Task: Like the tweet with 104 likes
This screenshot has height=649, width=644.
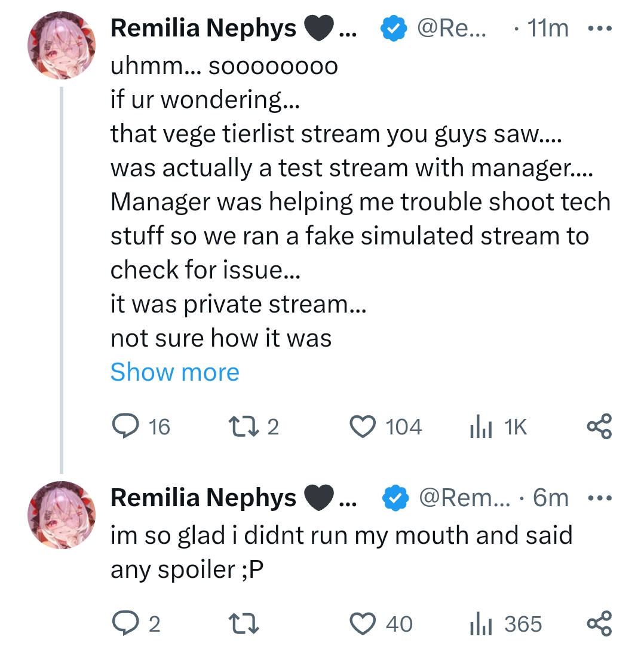Action: pyautogui.click(x=361, y=427)
